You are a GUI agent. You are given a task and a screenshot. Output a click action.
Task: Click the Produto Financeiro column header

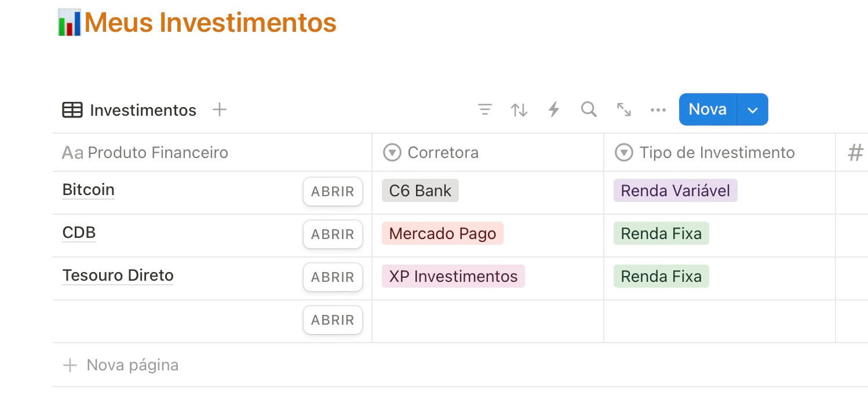click(158, 153)
